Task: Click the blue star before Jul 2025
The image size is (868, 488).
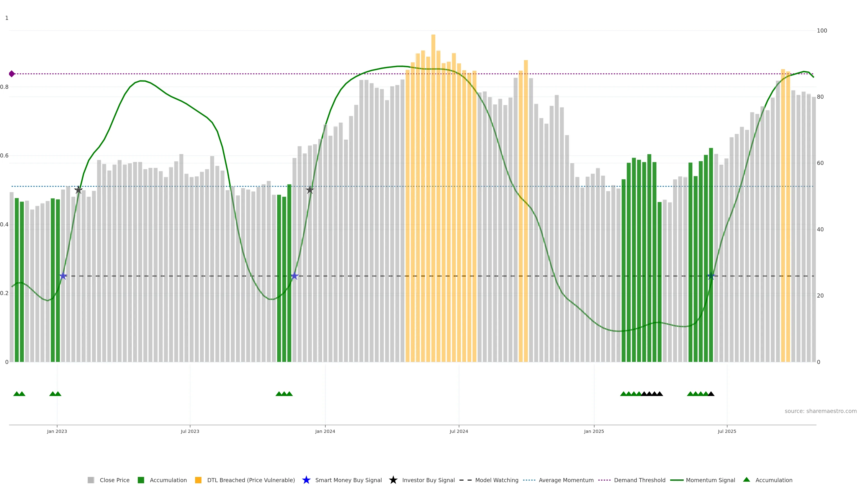Action: coord(711,276)
